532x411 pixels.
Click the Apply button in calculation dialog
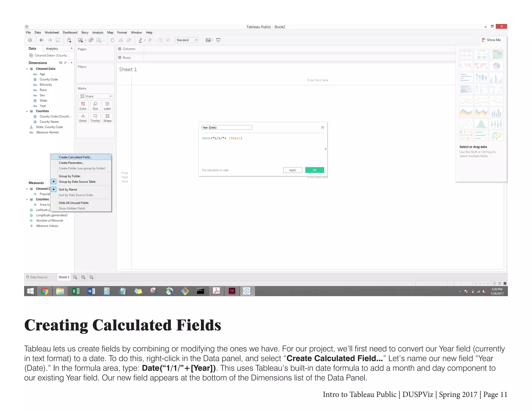[292, 170]
